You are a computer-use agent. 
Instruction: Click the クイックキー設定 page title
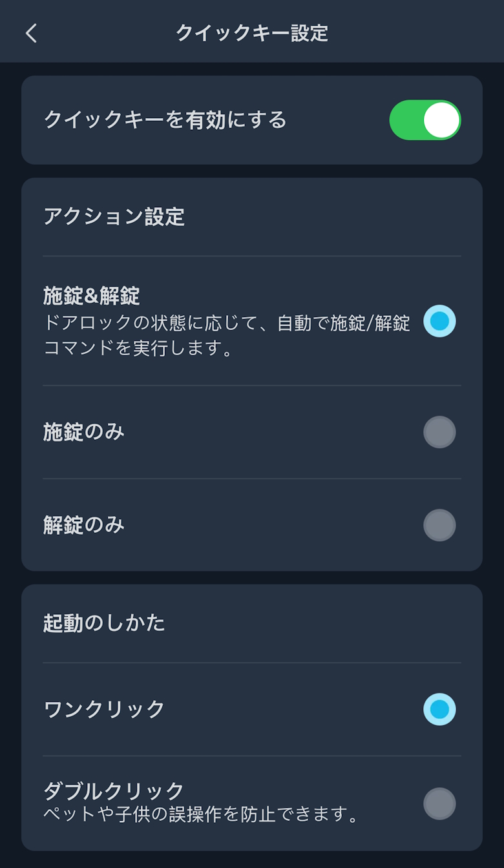point(252,33)
